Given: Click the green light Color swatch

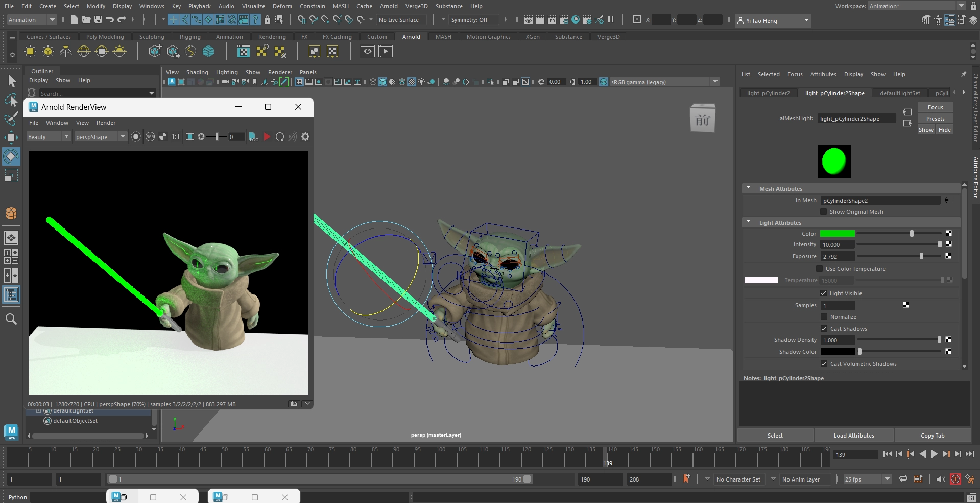Looking at the screenshot, I should click(837, 234).
